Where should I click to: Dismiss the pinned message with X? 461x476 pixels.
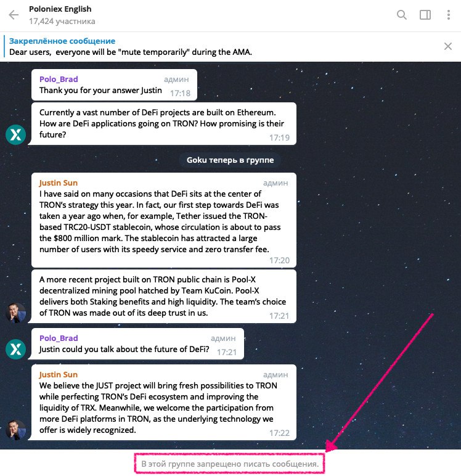(x=447, y=46)
